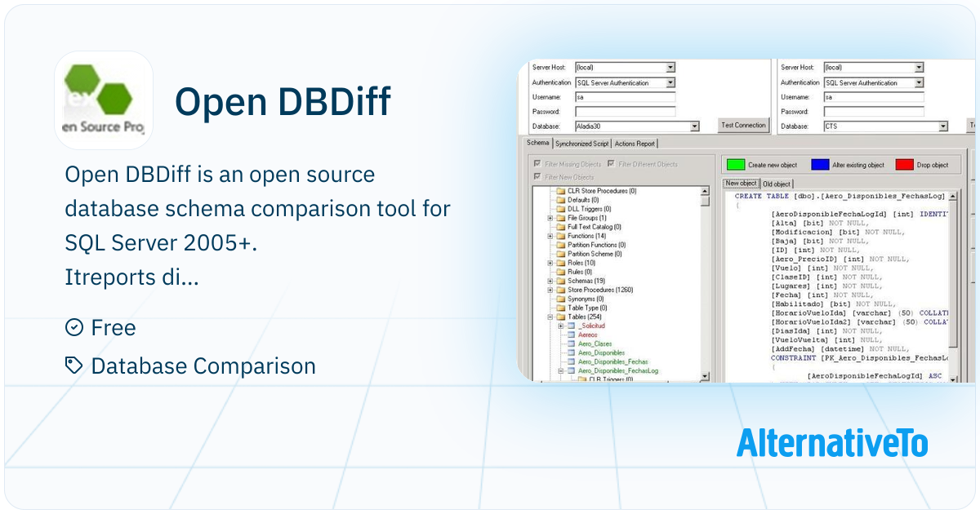Collapse the Tables node

pyautogui.click(x=550, y=317)
